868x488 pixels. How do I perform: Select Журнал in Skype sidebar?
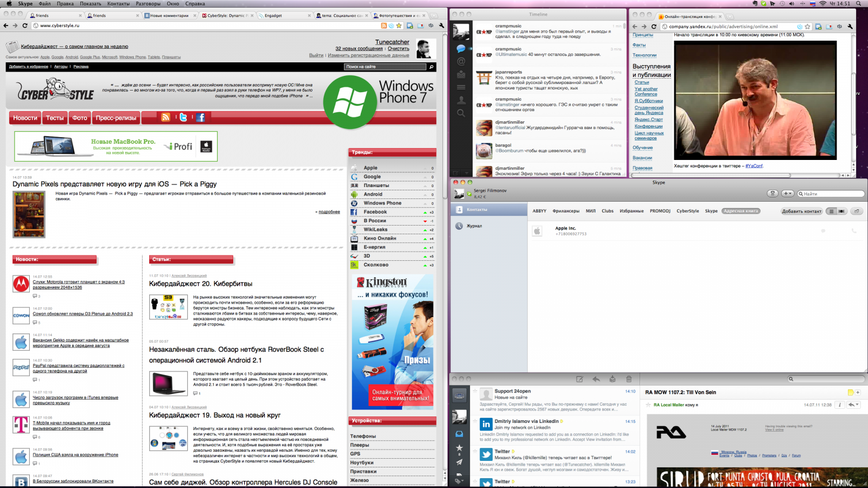[474, 226]
